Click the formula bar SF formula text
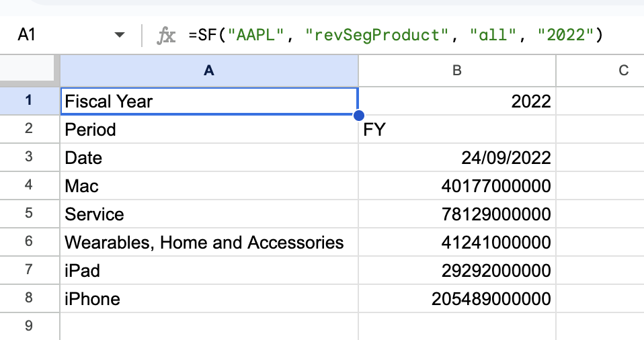The image size is (644, 340). click(395, 35)
